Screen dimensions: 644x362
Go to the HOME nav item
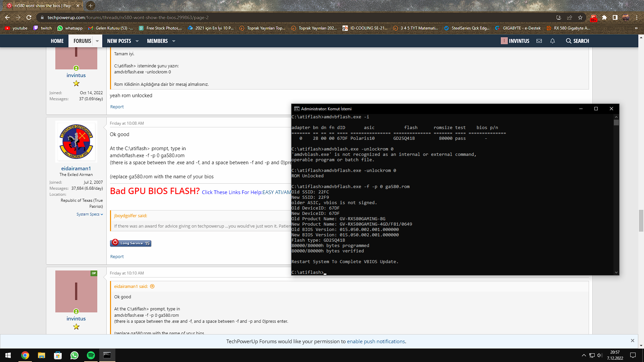point(57,41)
